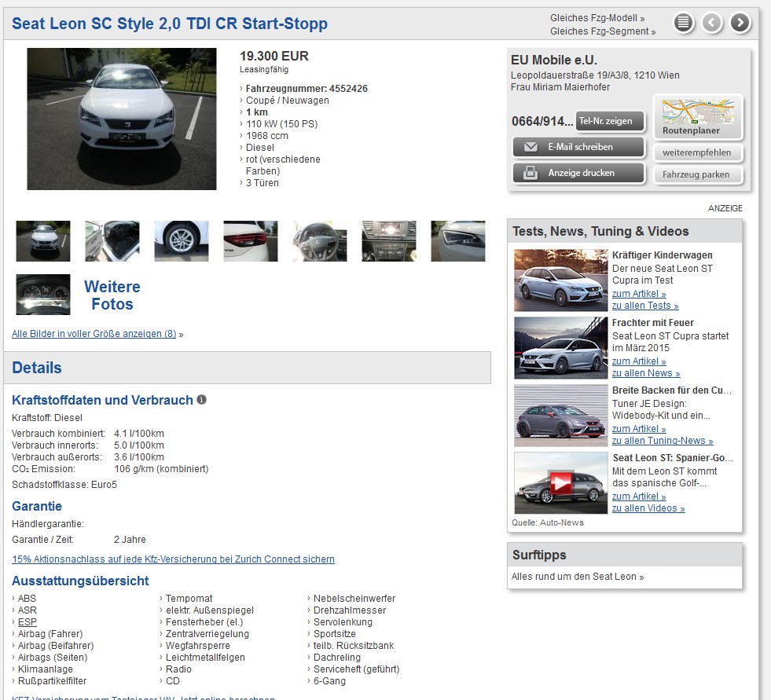
Task: Open Breite Backen tuning article image
Action: [x=560, y=416]
